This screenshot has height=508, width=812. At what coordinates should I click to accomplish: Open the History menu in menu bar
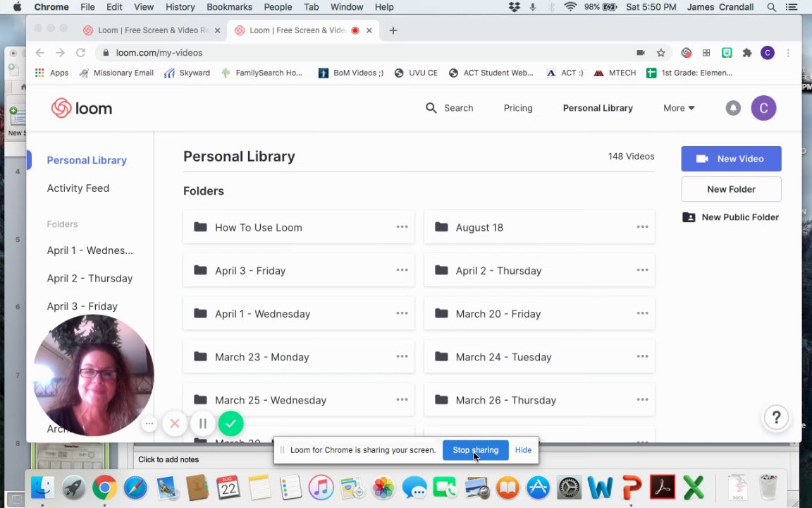pos(180,7)
